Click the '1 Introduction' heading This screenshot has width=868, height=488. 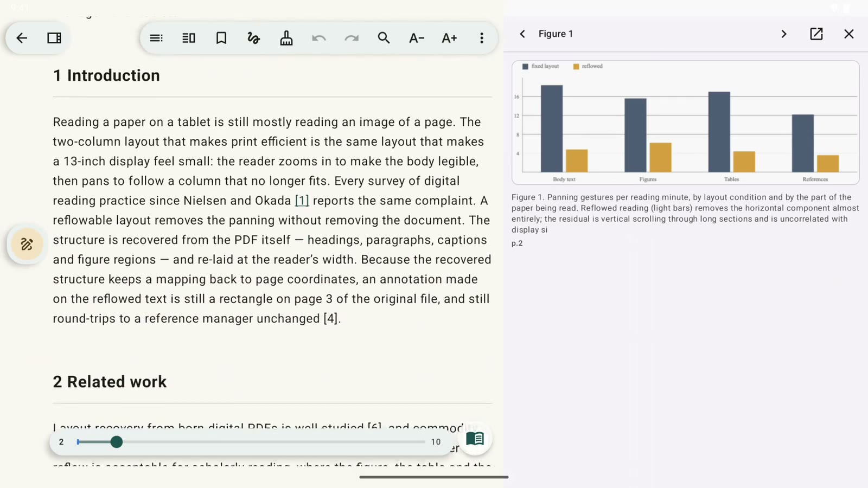(106, 75)
